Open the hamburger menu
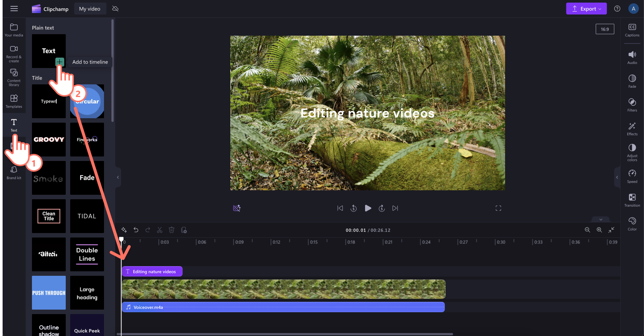The height and width of the screenshot is (336, 644). (x=14, y=9)
